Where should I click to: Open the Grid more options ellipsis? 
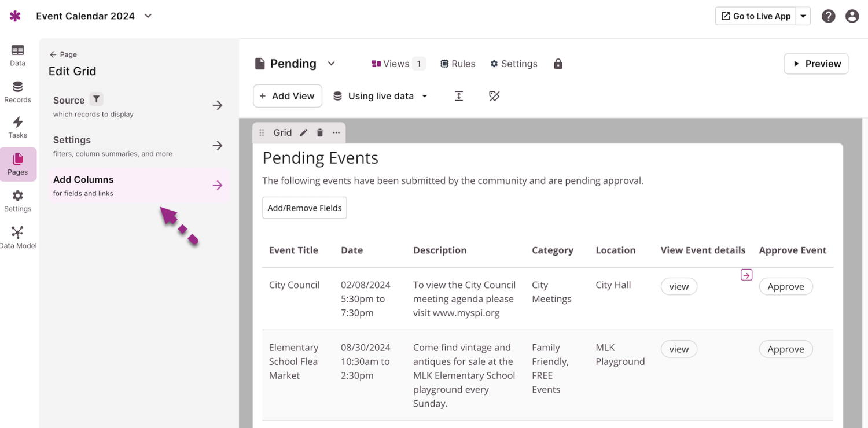pyautogui.click(x=336, y=133)
